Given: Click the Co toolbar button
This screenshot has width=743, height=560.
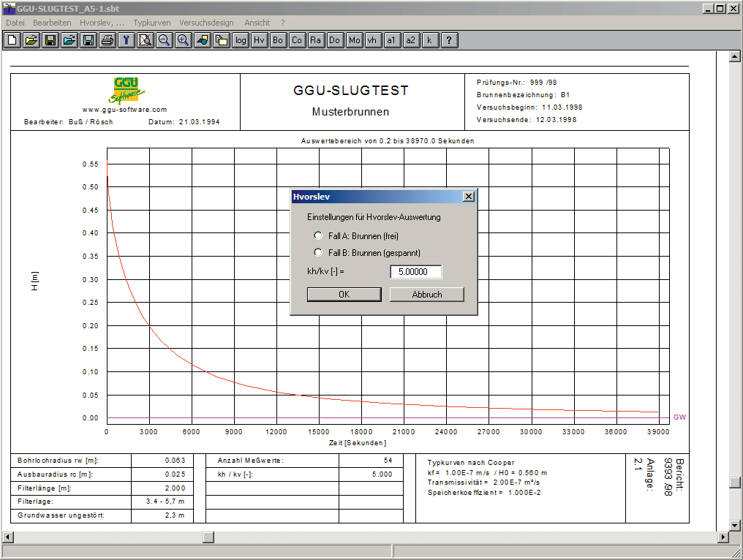Looking at the screenshot, I should point(297,40).
